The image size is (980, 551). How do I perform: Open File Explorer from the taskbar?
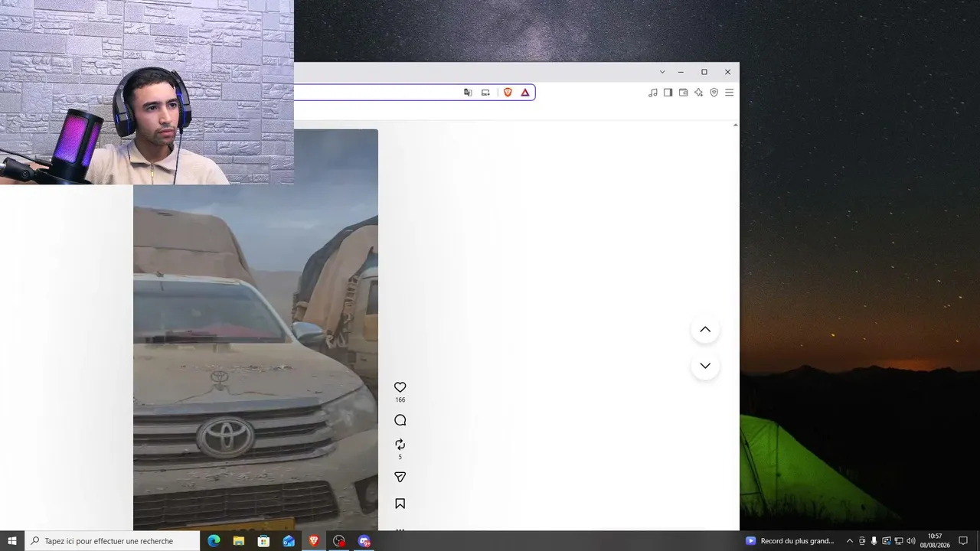pos(239,541)
